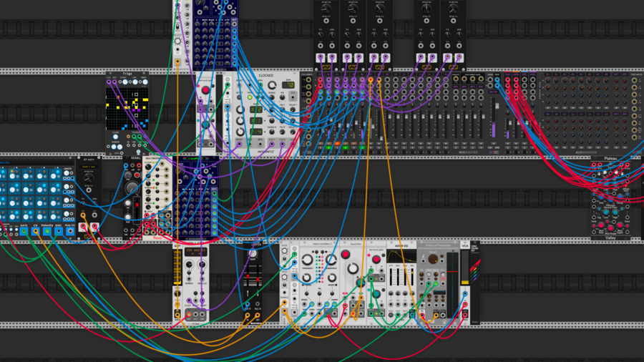Click the orange cell in Trigs grid
This screenshot has height=362, width=644.
[x=119, y=97]
